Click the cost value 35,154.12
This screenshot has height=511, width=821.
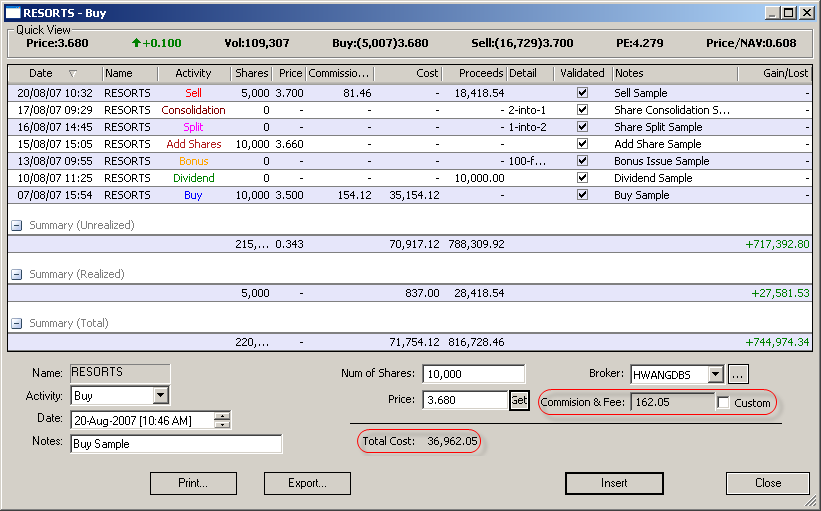[x=414, y=195]
